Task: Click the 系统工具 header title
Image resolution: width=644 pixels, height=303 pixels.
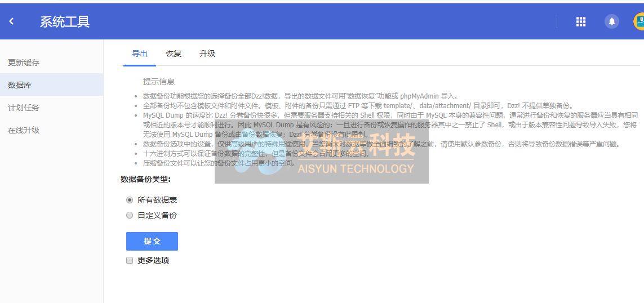Action: pyautogui.click(x=65, y=22)
